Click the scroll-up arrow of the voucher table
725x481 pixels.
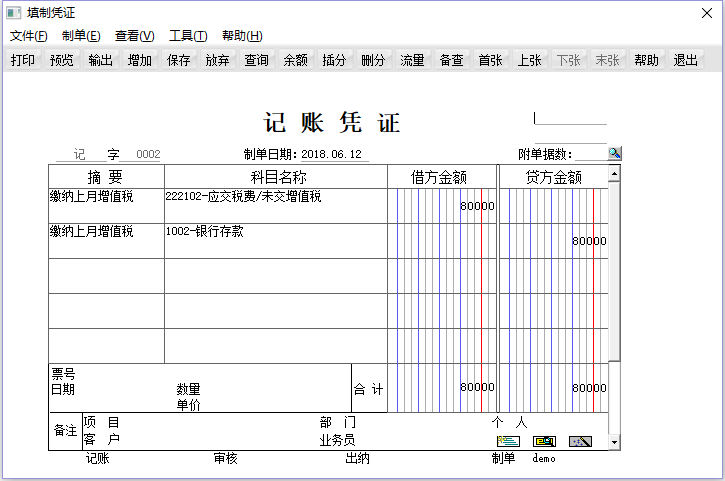coord(614,174)
